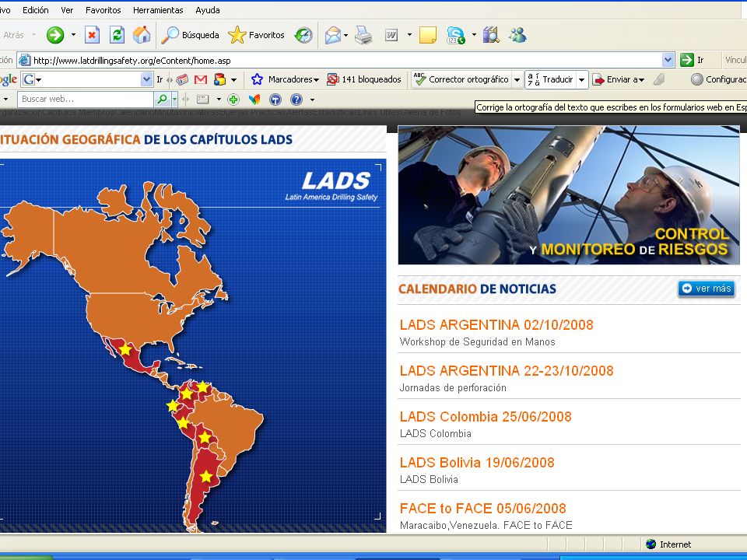Open LADS Bolivia 19/06/2008 news link
Image resolution: width=747 pixels, height=560 pixels.
click(477, 462)
